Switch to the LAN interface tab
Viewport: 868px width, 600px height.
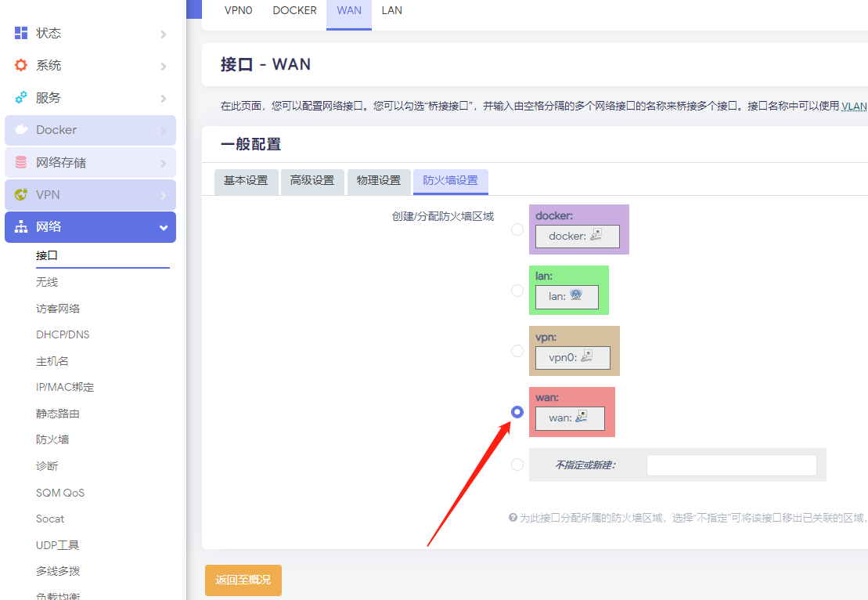click(391, 11)
